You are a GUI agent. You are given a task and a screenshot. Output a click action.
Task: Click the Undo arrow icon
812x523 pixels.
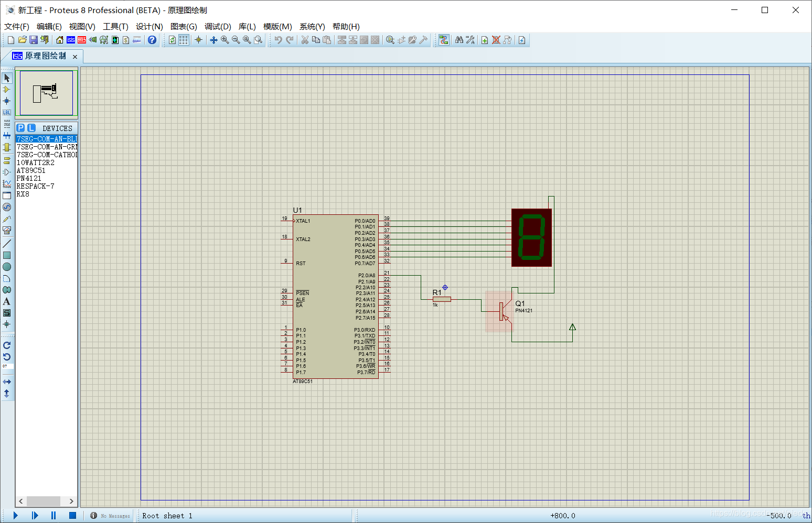pyautogui.click(x=279, y=40)
